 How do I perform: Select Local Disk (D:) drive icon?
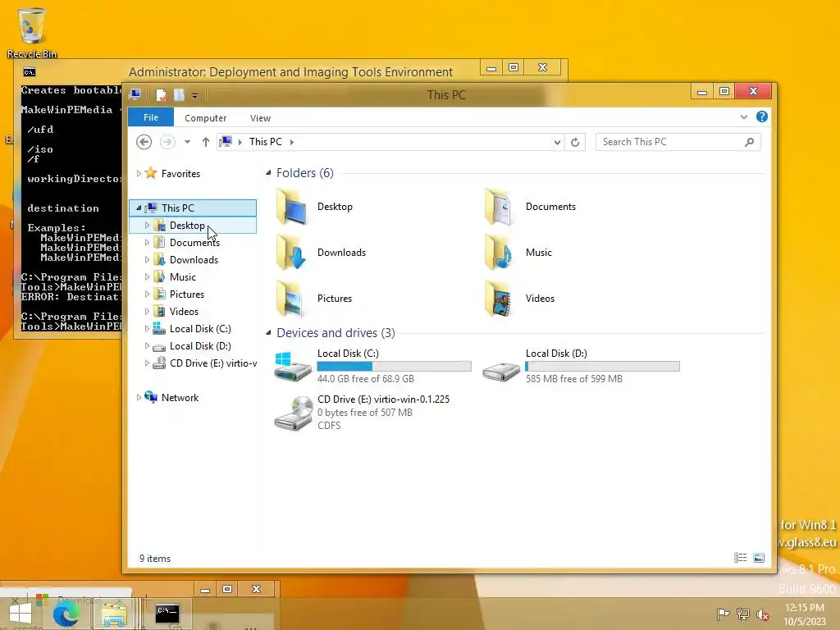(x=500, y=370)
